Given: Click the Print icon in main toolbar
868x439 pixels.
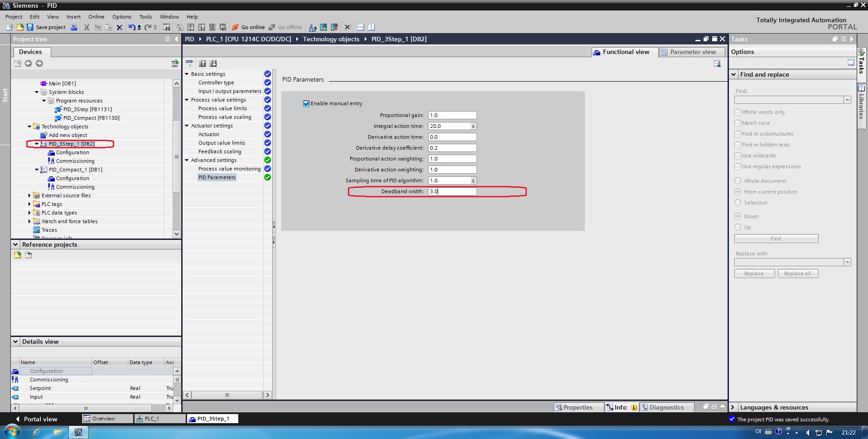Looking at the screenshot, I should point(74,27).
